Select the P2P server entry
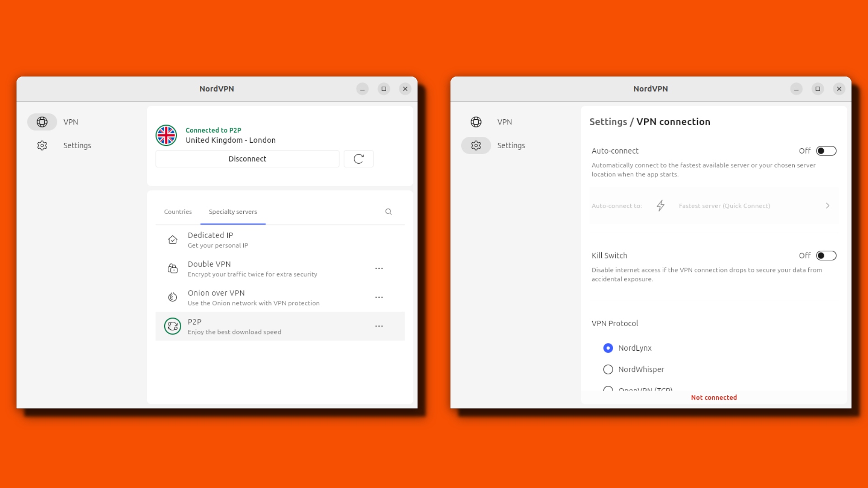The width and height of the screenshot is (868, 488). pos(280,326)
